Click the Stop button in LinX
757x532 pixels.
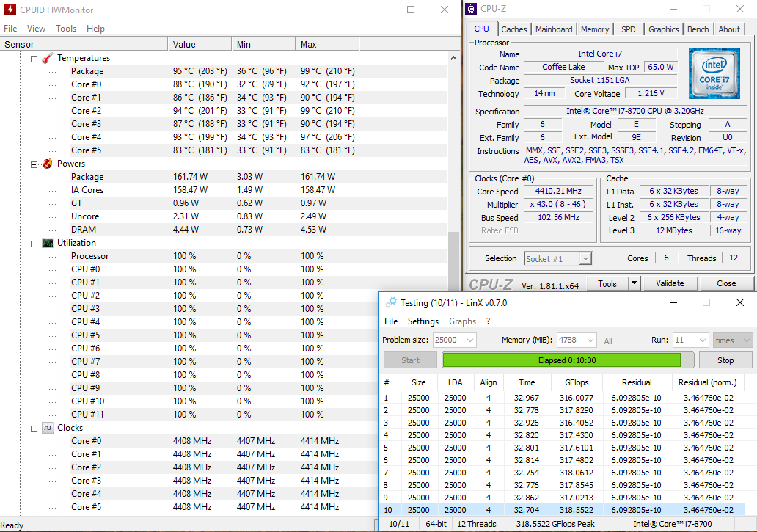[x=725, y=360]
